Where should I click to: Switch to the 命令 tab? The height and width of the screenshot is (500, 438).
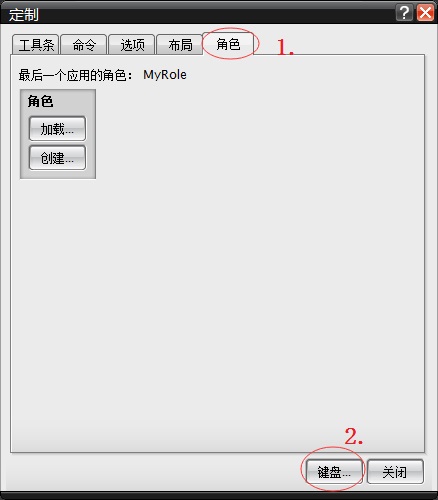click(84, 45)
